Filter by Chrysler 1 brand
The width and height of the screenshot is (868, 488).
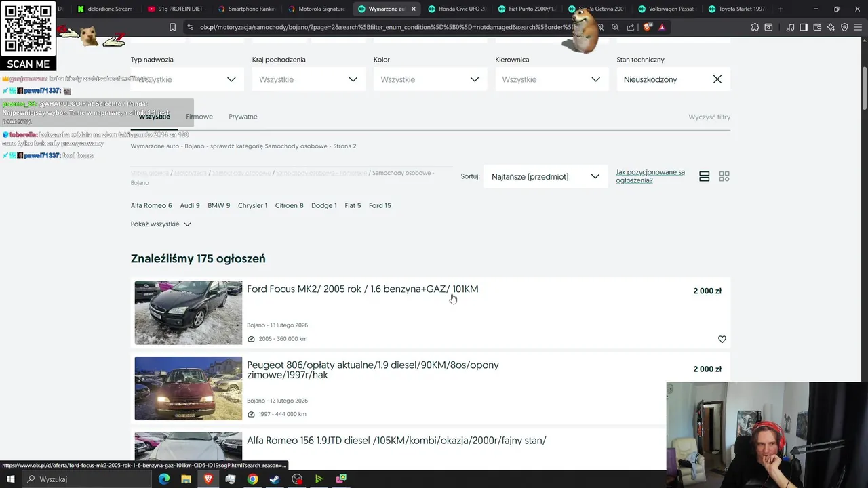pos(252,205)
